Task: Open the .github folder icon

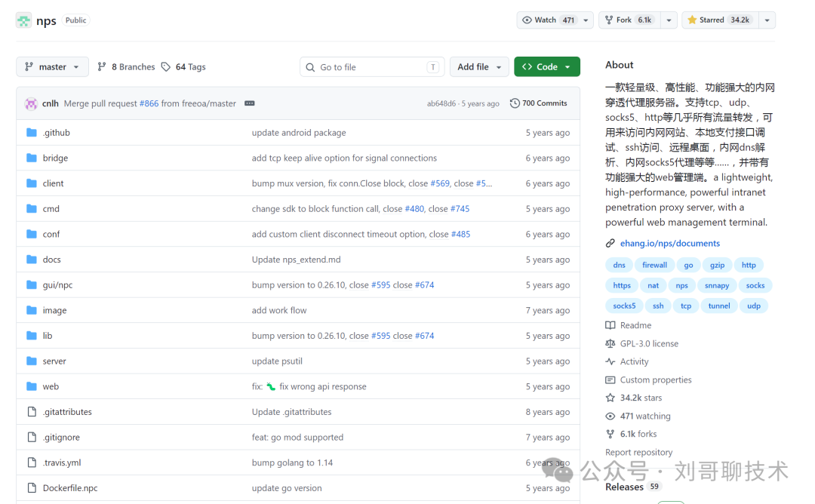Action: pyautogui.click(x=32, y=133)
